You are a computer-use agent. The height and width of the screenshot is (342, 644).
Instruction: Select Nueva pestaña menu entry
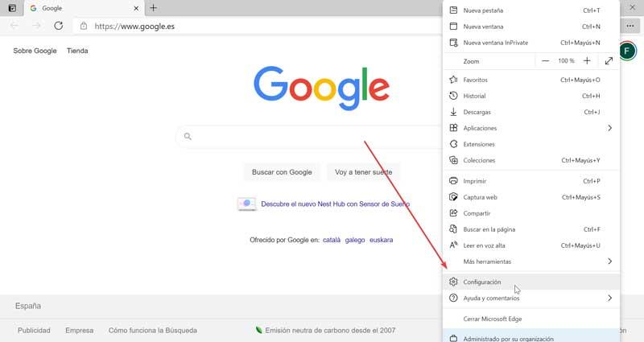pyautogui.click(x=531, y=10)
